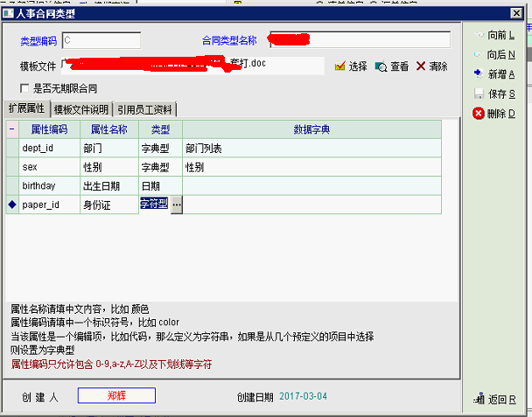This screenshot has width=532, height=417.
Task: Toggle the 是否无期限合同 checkbox
Action: click(25, 88)
